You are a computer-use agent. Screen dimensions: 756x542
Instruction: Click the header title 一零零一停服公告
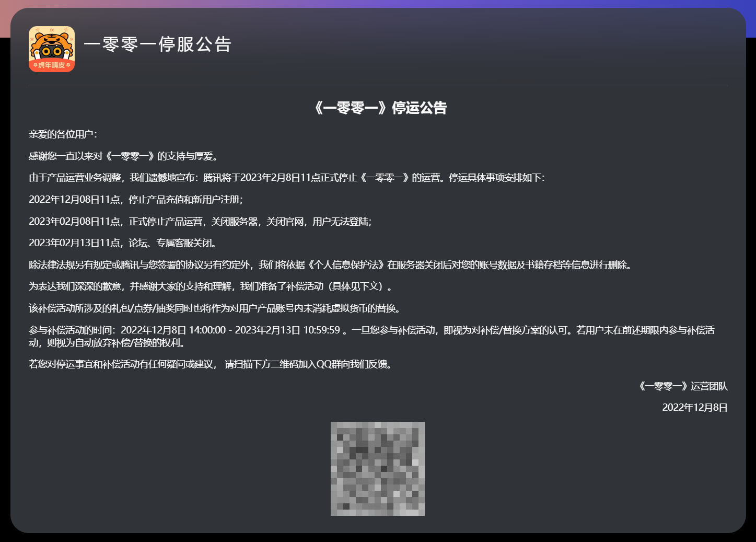(x=158, y=44)
